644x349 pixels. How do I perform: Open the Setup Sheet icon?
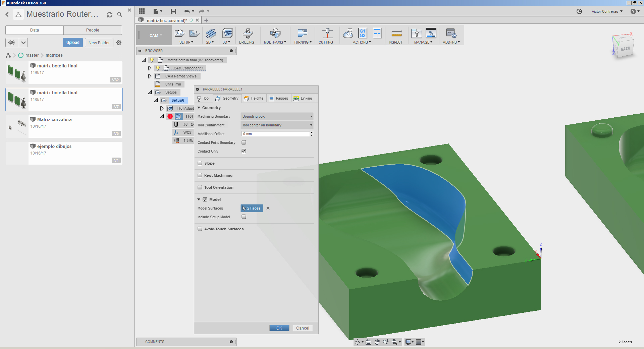coord(377,33)
